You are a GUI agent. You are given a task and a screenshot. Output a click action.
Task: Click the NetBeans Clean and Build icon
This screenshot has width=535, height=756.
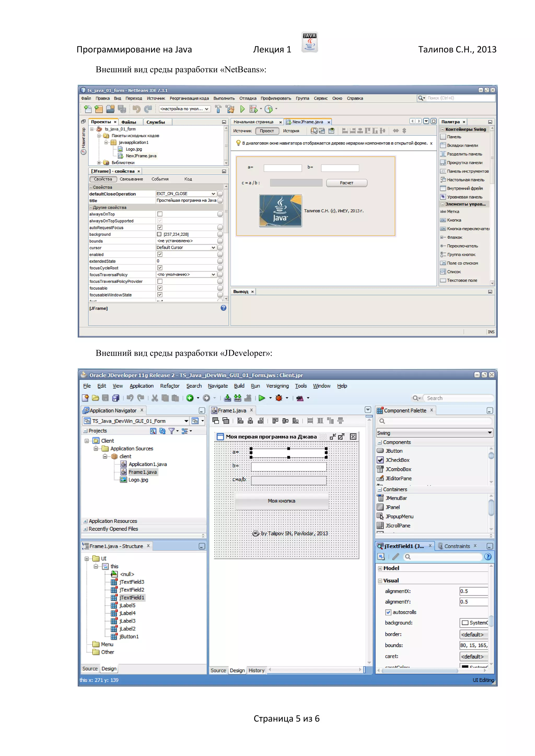pos(230,109)
